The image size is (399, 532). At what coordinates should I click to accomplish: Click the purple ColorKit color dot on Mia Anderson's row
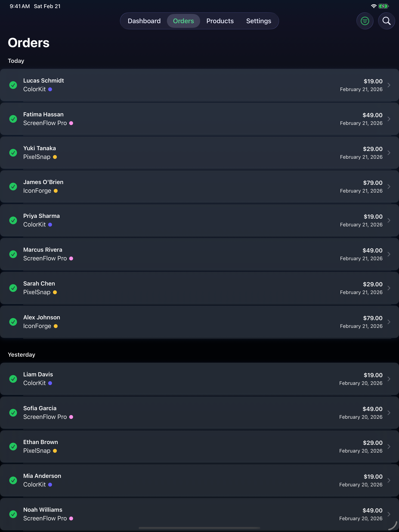point(50,485)
